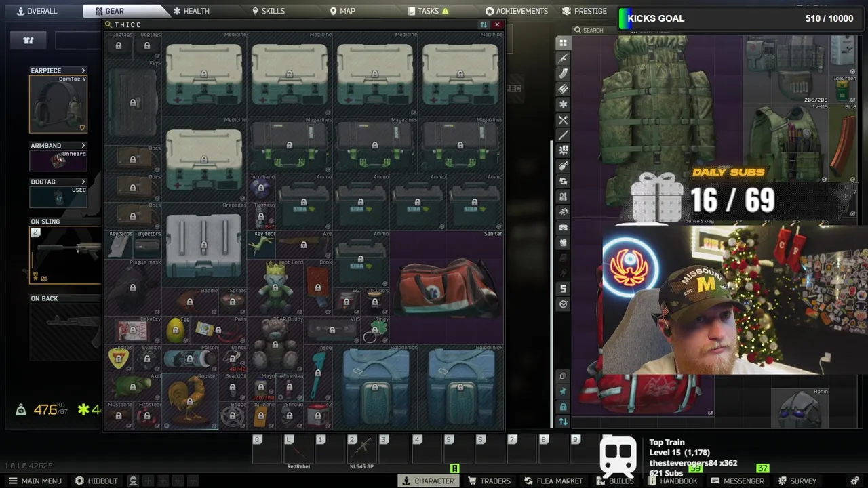
Task: Select the ON SLING weapon slot
Action: (65, 255)
